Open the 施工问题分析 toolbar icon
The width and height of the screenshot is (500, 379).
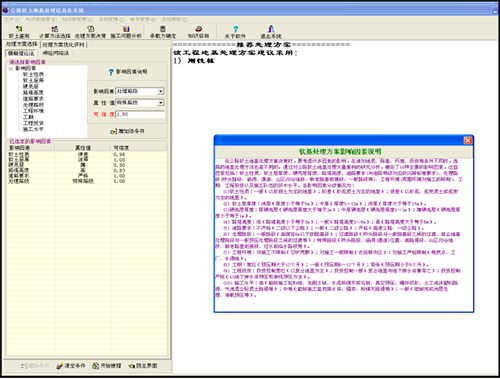(126, 32)
